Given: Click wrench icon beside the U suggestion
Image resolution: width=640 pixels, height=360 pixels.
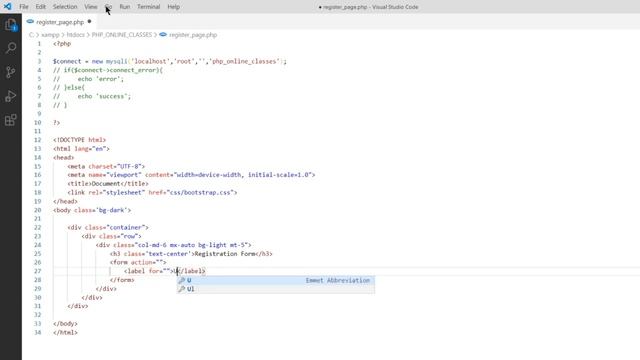Looking at the screenshot, I should click(x=182, y=280).
